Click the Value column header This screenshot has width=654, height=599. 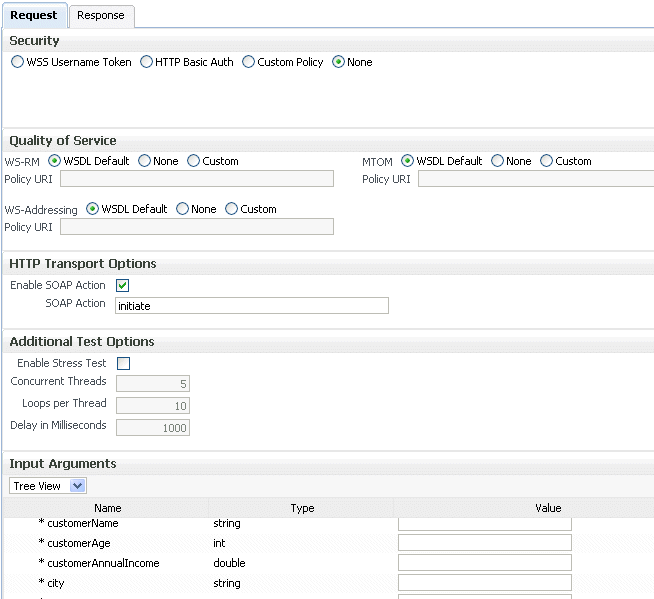pyautogui.click(x=548, y=508)
